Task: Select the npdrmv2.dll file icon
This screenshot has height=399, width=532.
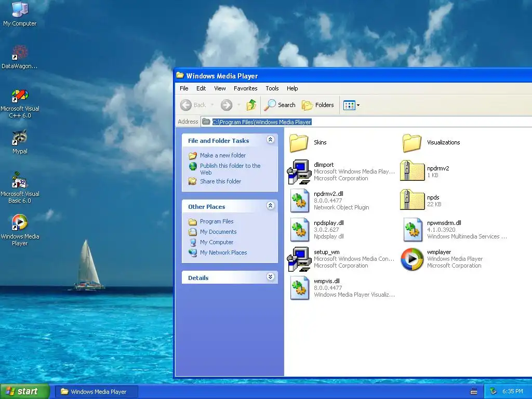Action: click(300, 201)
